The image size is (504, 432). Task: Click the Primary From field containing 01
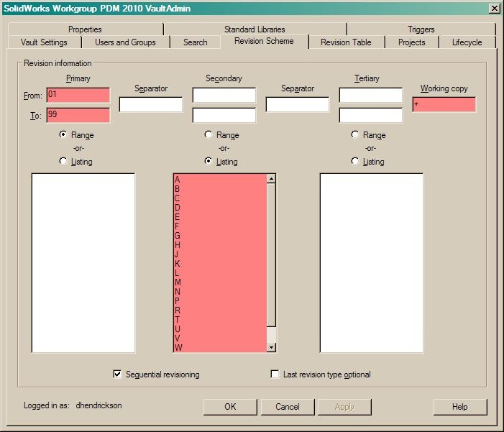78,95
